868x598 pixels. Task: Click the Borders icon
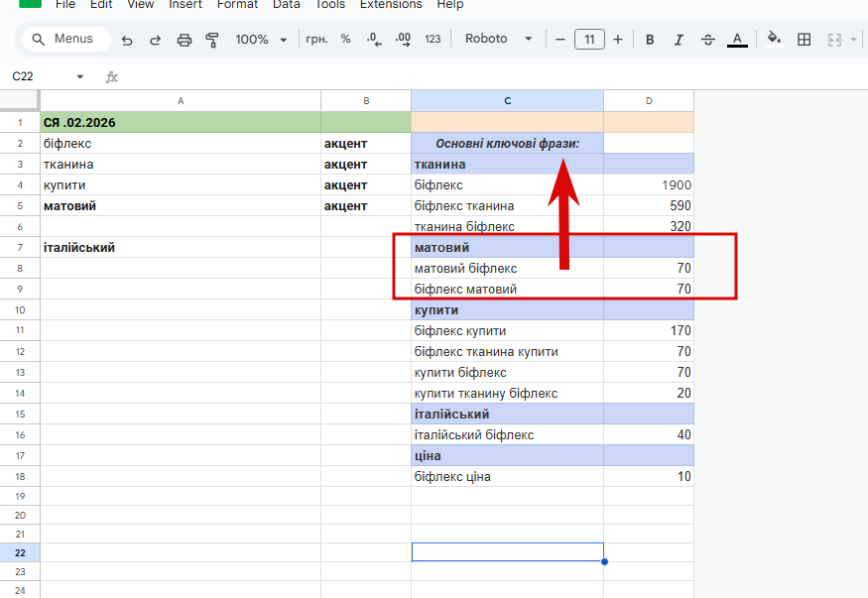[x=805, y=40]
